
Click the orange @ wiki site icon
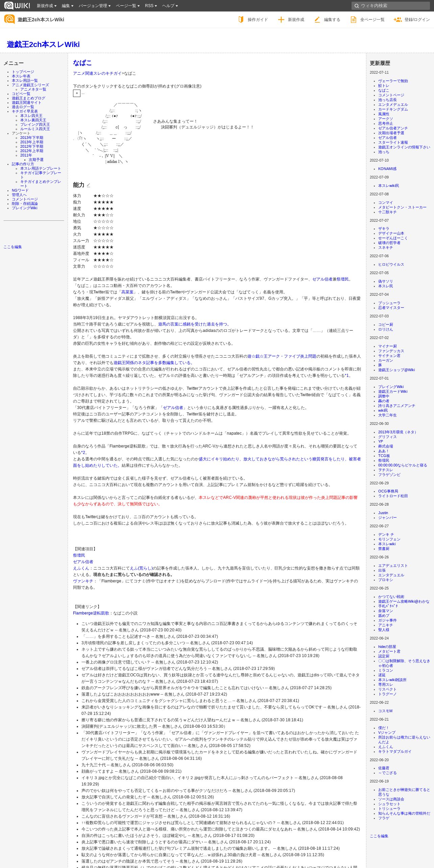pyautogui.click(x=9, y=19)
